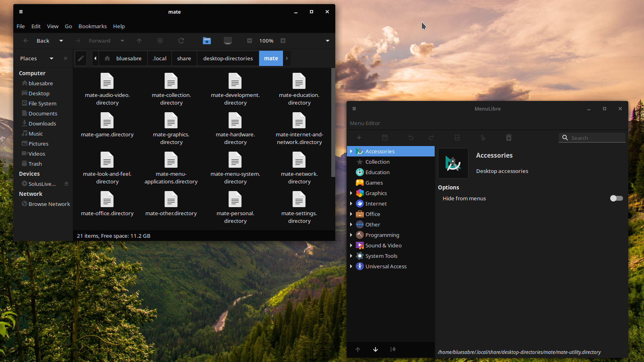This screenshot has width=644, height=362.
Task: Move the selected category down
Action: tap(375, 350)
